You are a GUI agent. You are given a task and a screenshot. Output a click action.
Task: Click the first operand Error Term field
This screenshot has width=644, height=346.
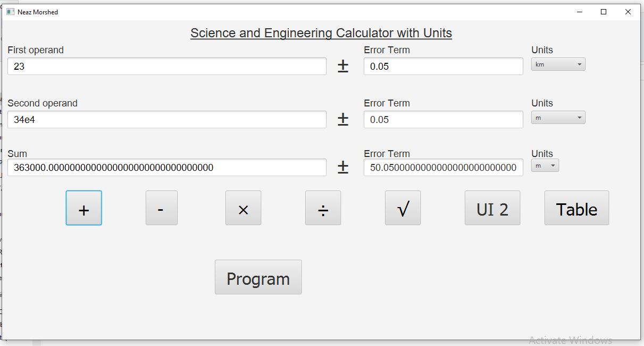pos(443,67)
